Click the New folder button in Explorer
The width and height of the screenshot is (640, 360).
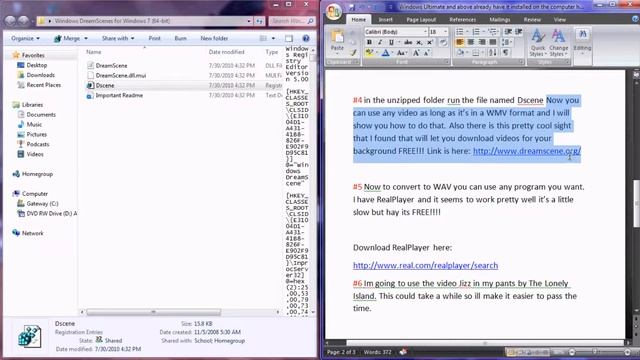pos(214,38)
